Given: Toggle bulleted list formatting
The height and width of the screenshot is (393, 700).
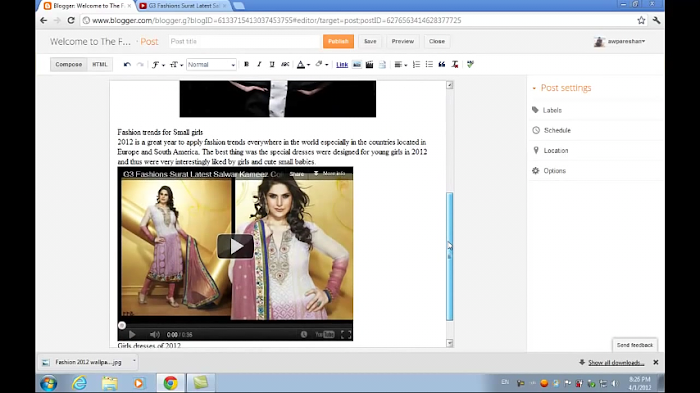Looking at the screenshot, I should [x=429, y=64].
